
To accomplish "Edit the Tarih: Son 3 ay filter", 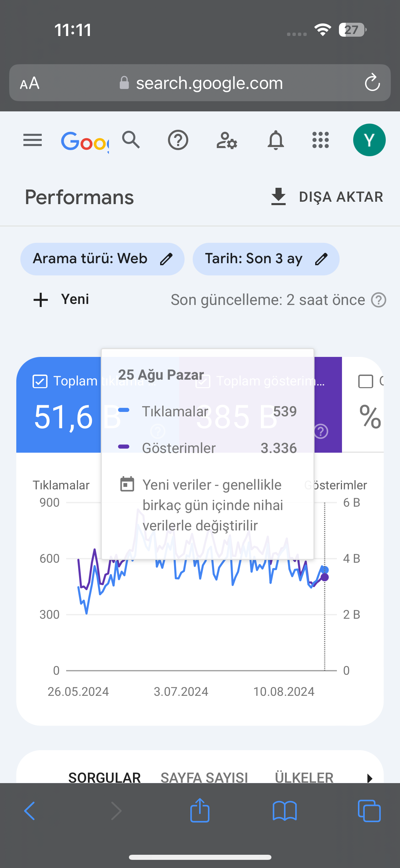I will (x=266, y=259).
